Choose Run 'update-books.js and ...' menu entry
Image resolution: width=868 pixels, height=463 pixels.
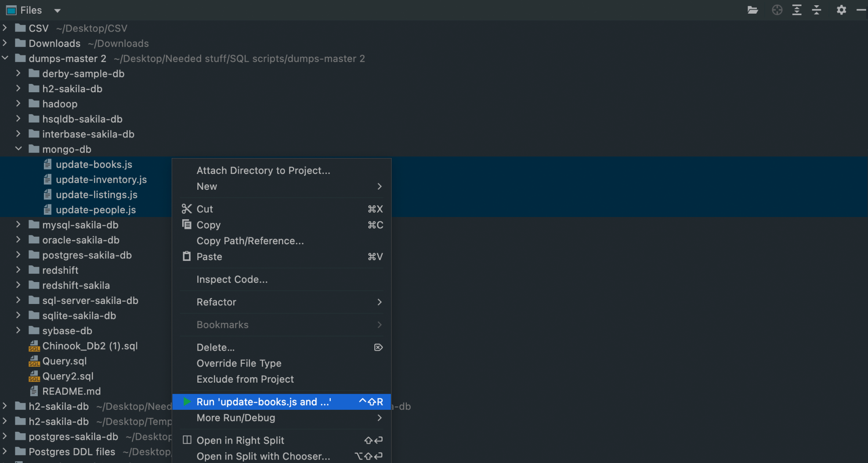point(264,401)
